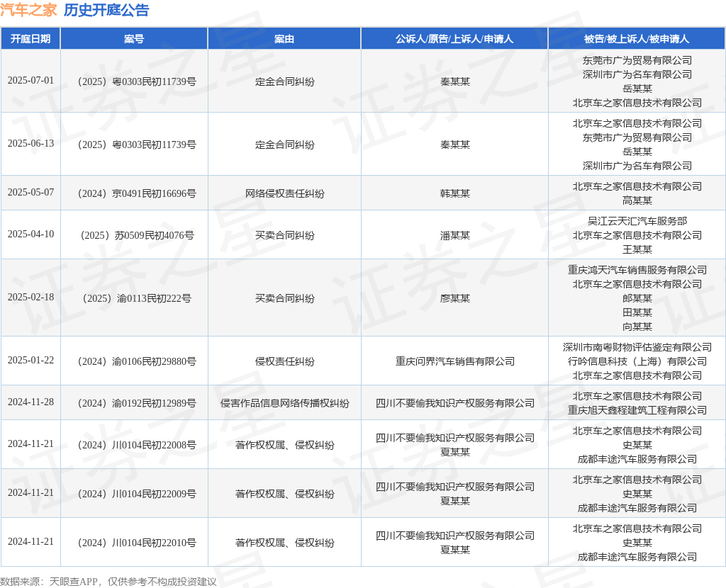Click defendant 高某某
This screenshot has width=726, height=588.
637,200
